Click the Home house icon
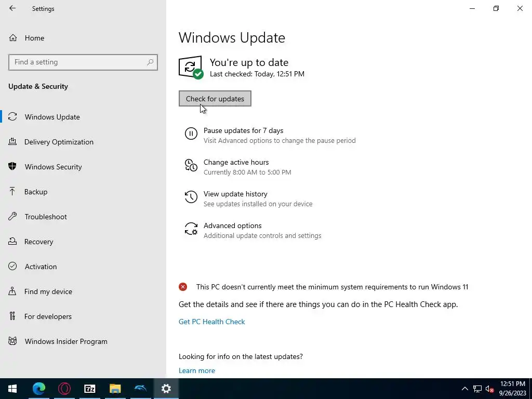Viewport: 532px width, 399px height. click(13, 37)
